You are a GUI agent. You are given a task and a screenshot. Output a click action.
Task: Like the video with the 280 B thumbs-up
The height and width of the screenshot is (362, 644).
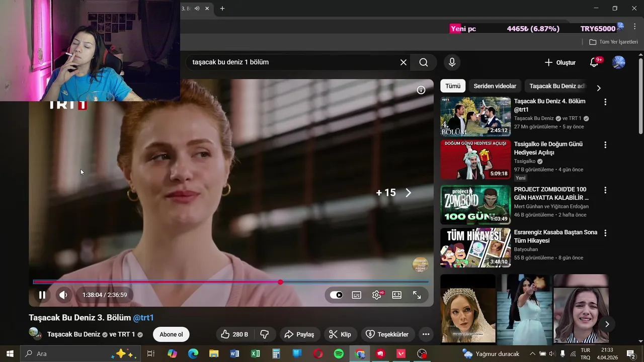click(235, 334)
